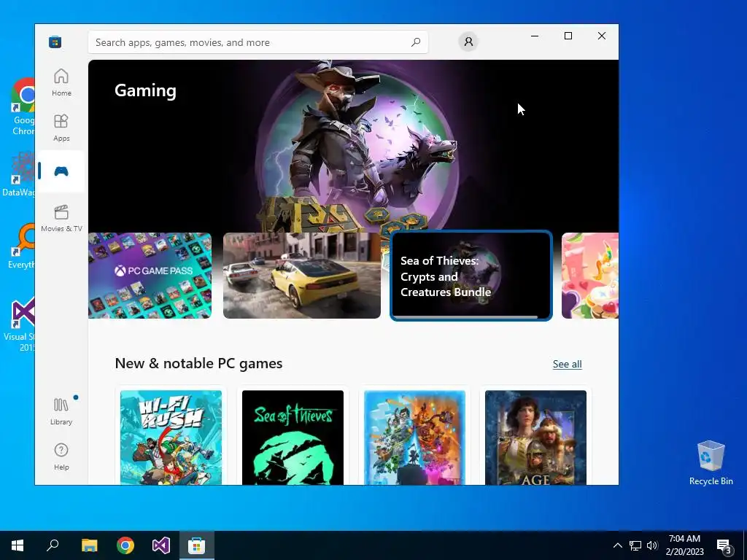The height and width of the screenshot is (560, 747).
Task: Select the Google Chrome desktop shortcut
Action: tap(23, 106)
